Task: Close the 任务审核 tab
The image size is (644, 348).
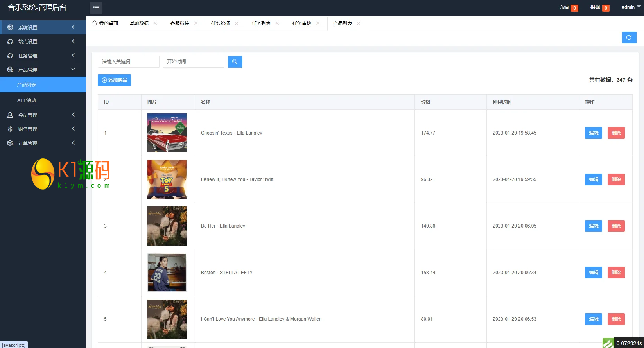Action: point(318,23)
